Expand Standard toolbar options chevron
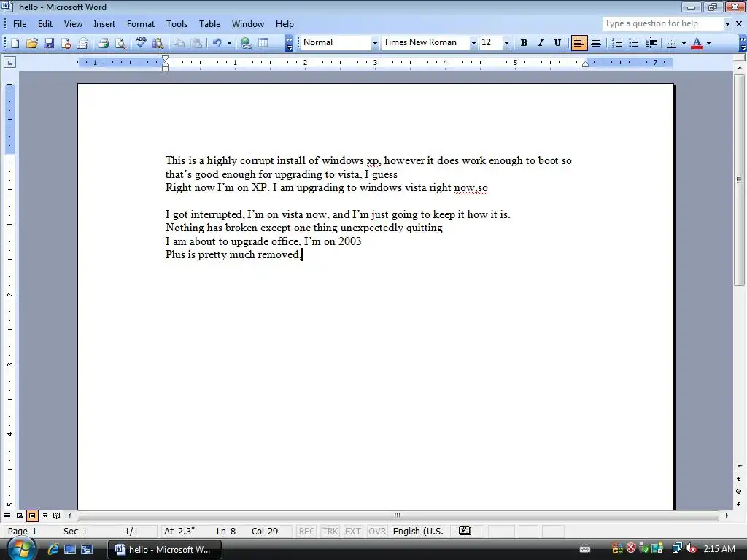The width and height of the screenshot is (747, 560). pyautogui.click(x=289, y=43)
